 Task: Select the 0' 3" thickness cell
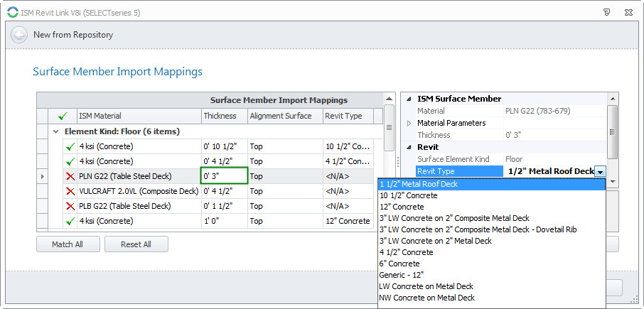224,176
